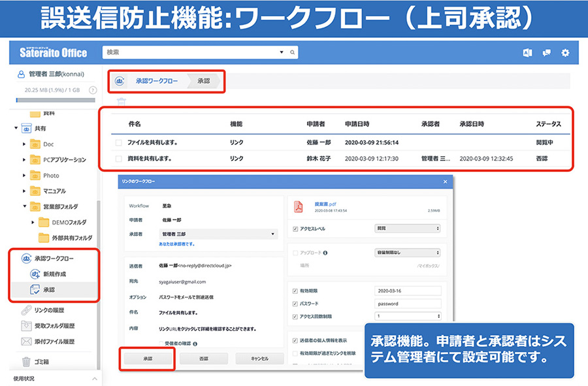Expand the マニュアル folder arrow
Image resolution: width=588 pixels, height=386 pixels.
pos(24,191)
